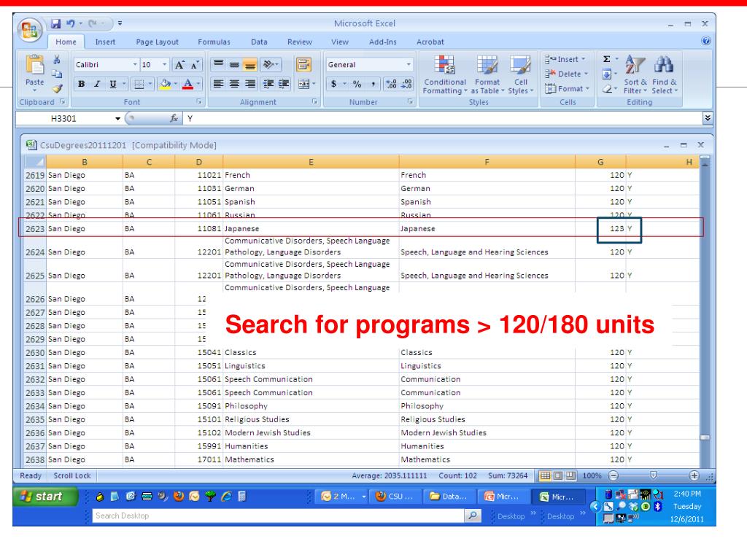Apply Comma Style format
The height and width of the screenshot is (560, 747).
click(373, 84)
